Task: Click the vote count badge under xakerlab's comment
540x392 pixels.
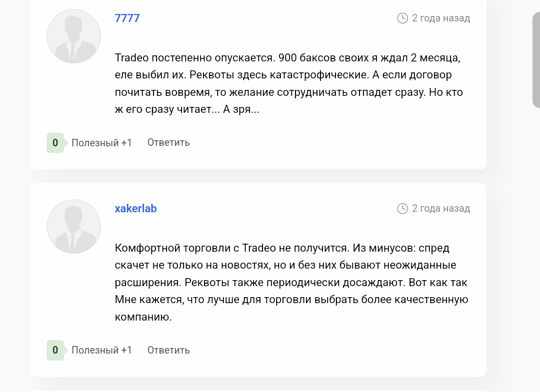Action: pos(55,351)
